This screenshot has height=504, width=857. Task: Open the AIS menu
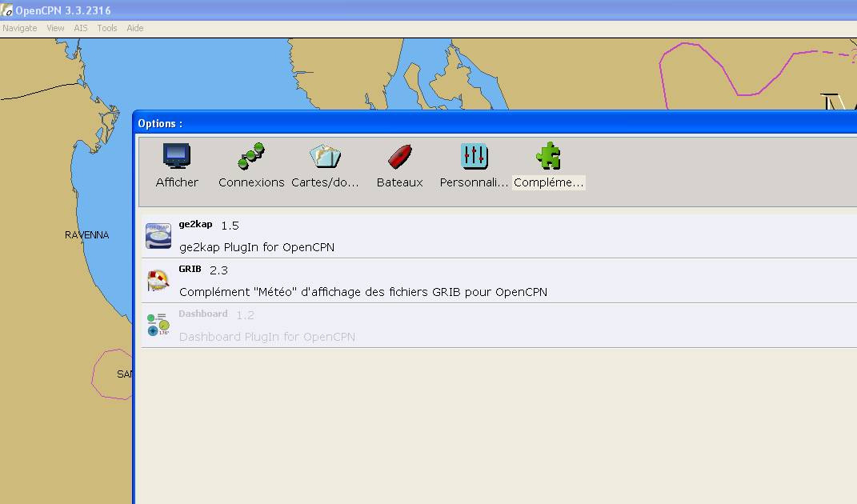[80, 28]
